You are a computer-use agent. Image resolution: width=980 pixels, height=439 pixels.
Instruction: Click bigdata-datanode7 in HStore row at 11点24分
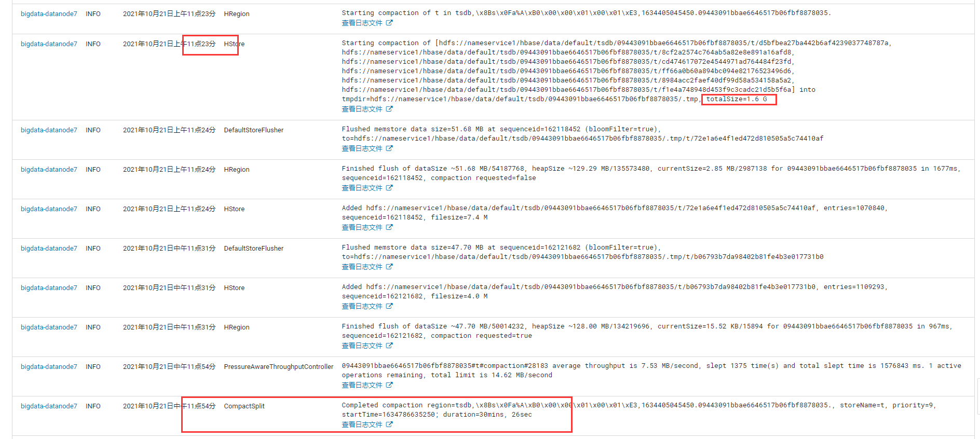tap(49, 209)
